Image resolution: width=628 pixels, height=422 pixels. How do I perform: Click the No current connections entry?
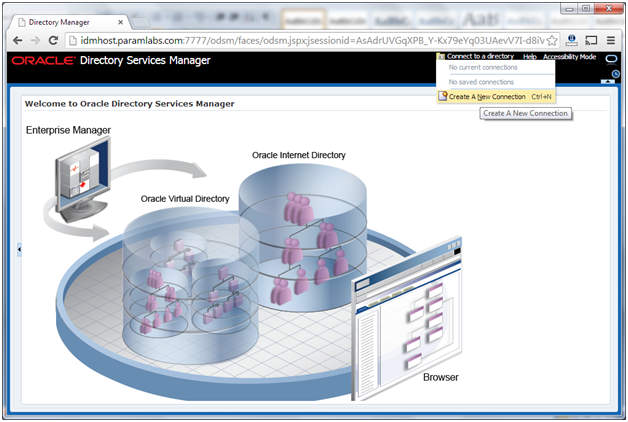(x=483, y=67)
